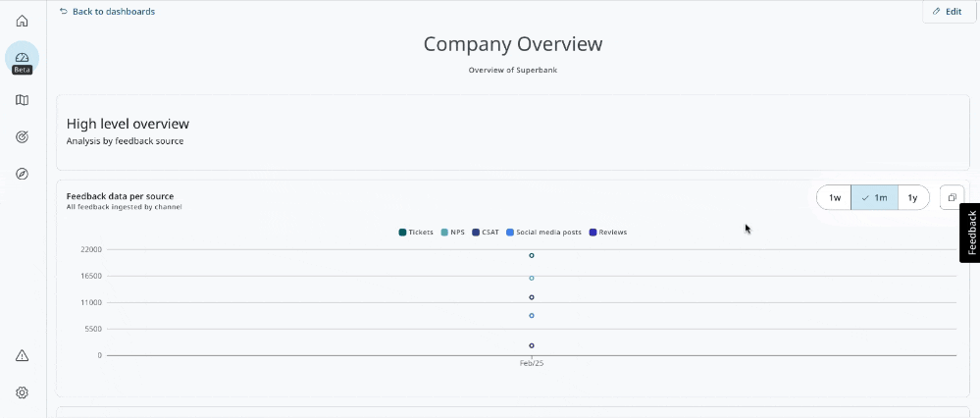
Task: Open the target goals sidebar icon
Action: point(22,137)
